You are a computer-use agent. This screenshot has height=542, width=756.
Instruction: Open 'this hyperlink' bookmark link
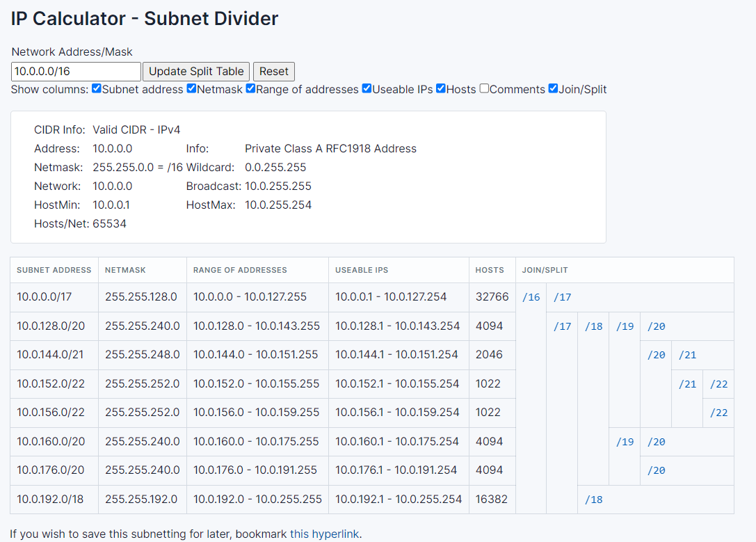tap(325, 534)
